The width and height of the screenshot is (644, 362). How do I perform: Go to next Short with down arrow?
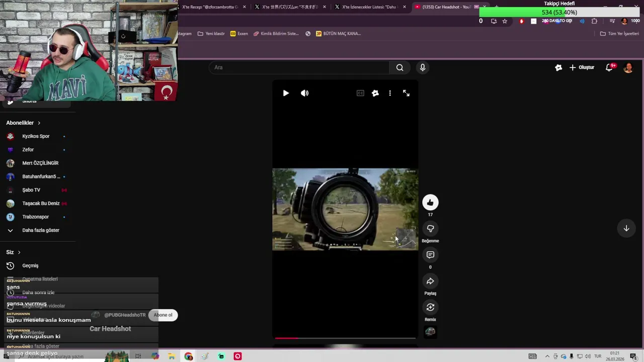click(x=626, y=228)
